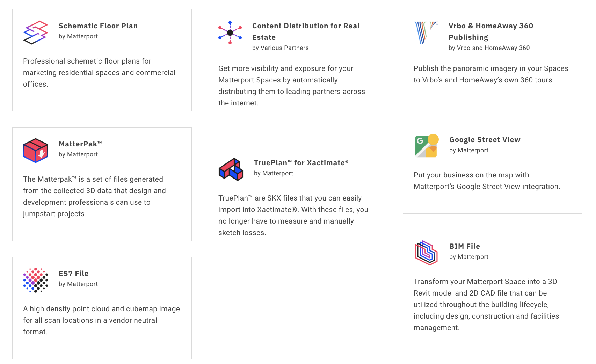Click the Google Street View pegman icon
Image resolution: width=596 pixels, height=364 pixels.
click(427, 146)
